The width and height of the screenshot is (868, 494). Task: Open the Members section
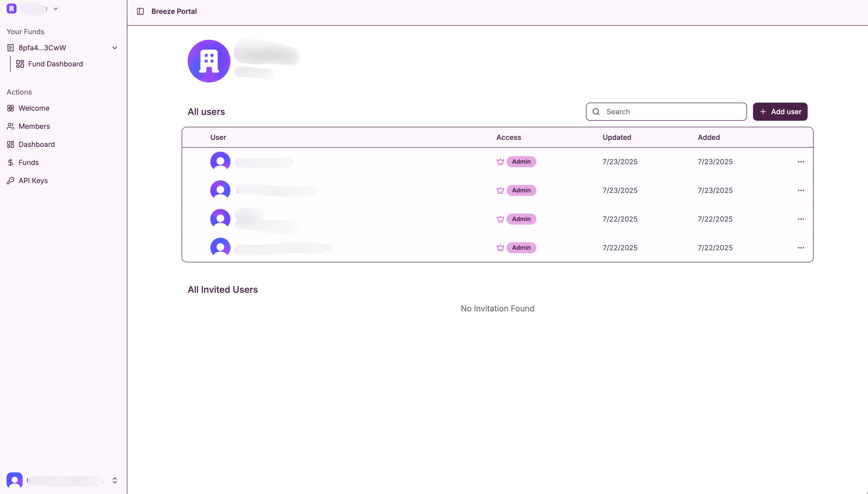point(34,126)
